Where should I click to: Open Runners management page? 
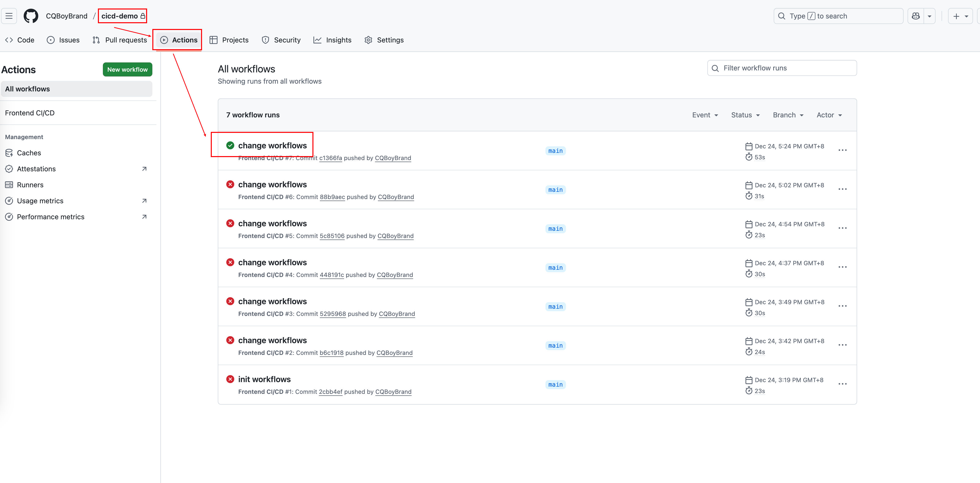point(30,185)
